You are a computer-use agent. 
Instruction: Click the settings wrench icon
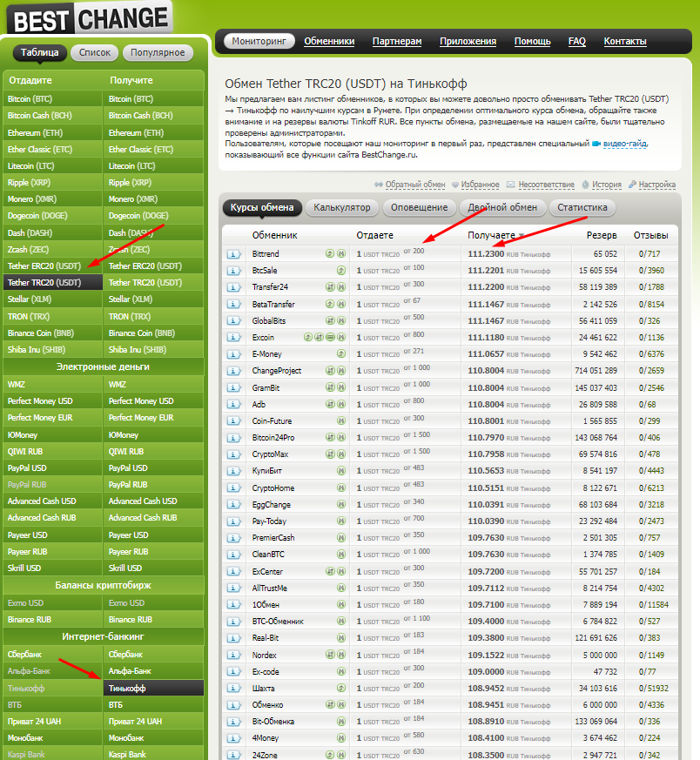point(632,185)
